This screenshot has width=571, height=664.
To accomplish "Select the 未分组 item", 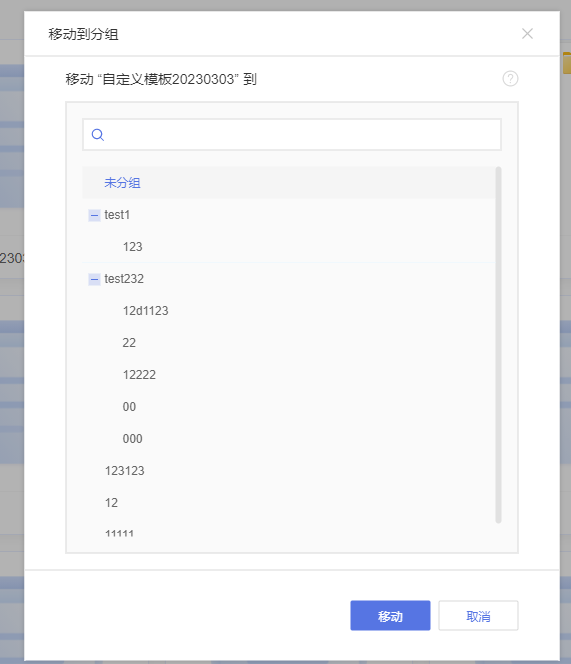I will pyautogui.click(x=288, y=183).
